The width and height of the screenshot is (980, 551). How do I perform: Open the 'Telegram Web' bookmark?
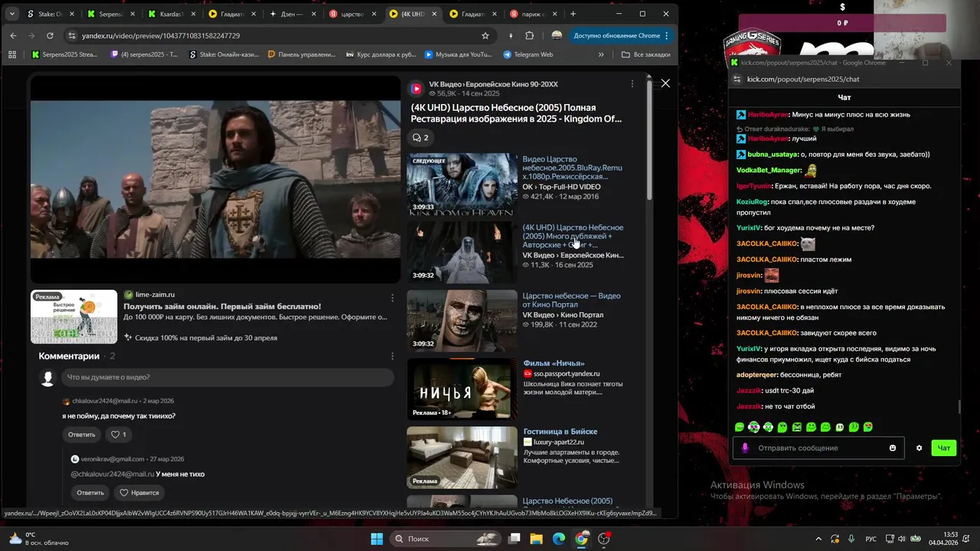pos(528,54)
